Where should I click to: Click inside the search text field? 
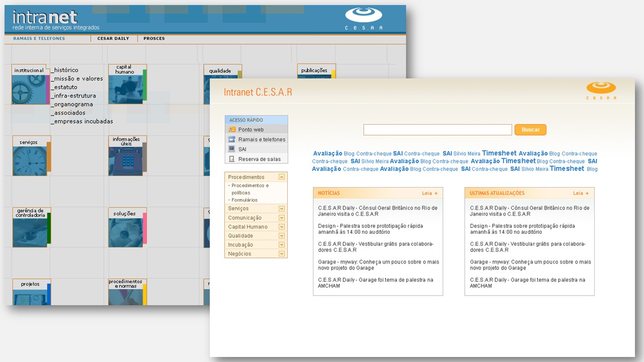click(x=438, y=130)
